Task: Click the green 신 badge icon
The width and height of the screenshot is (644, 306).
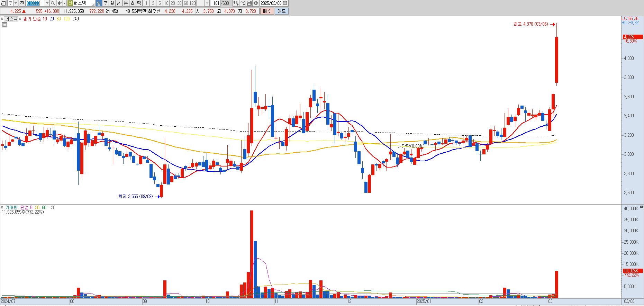Action: (x=70, y=3)
